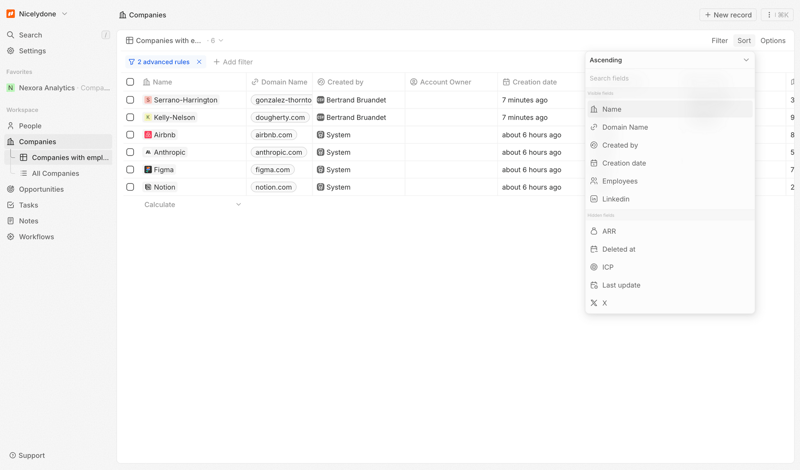Check the Notion row checkbox

click(130, 187)
